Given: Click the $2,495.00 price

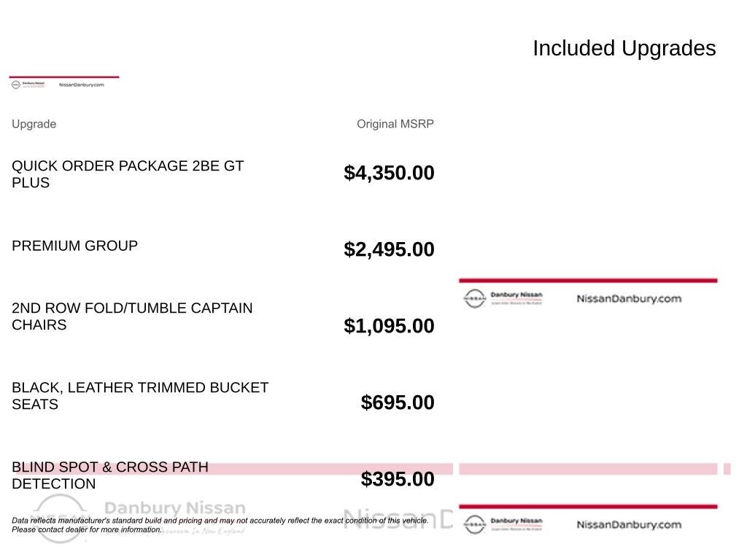Looking at the screenshot, I should tap(389, 249).
